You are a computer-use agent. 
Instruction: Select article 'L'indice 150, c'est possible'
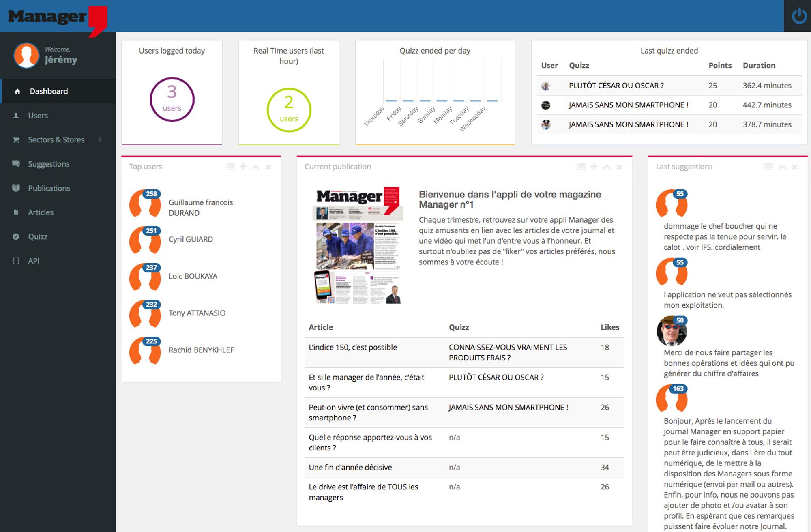[353, 348]
